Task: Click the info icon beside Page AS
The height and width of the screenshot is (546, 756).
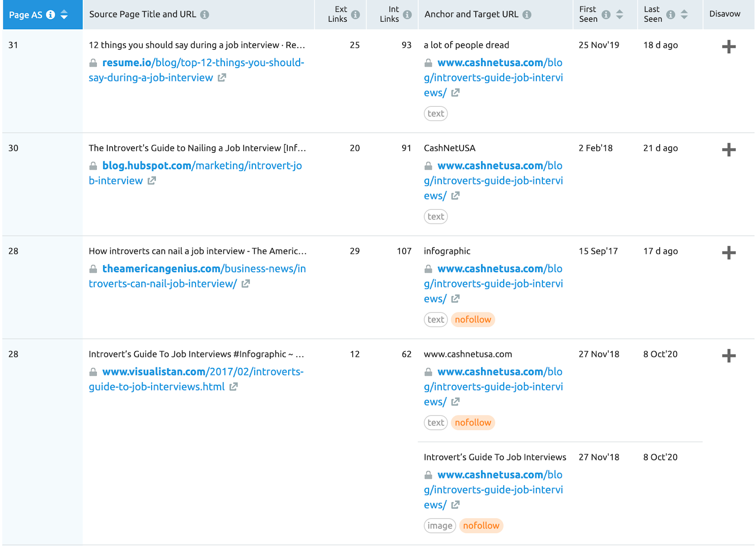Action: 51,15
